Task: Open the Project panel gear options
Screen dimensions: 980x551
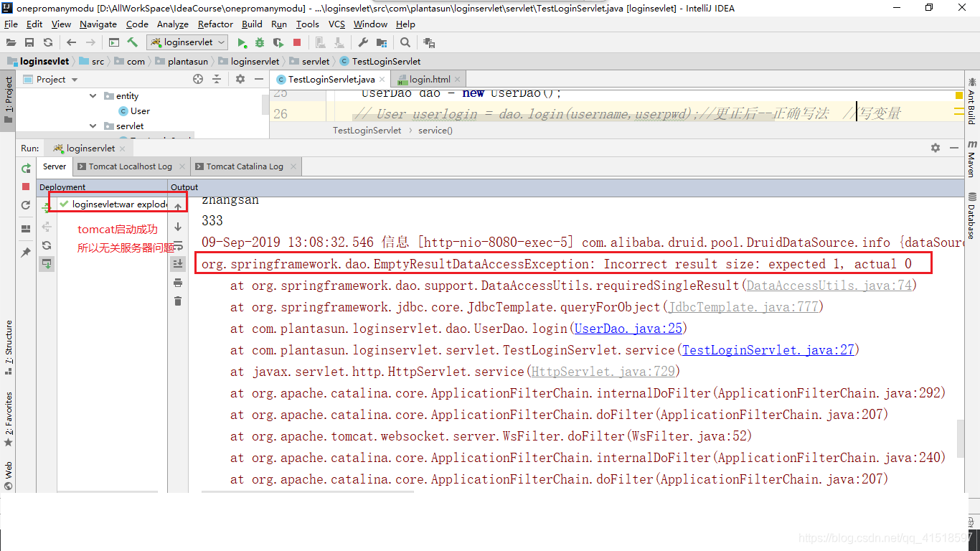Action: click(240, 79)
